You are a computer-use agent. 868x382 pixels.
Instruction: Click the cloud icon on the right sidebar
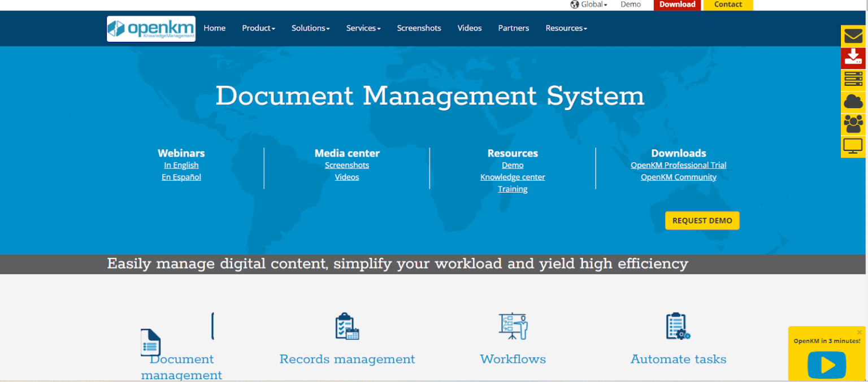coord(853,101)
